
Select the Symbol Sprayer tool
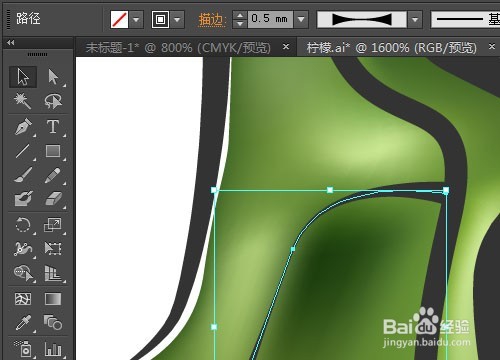23,348
